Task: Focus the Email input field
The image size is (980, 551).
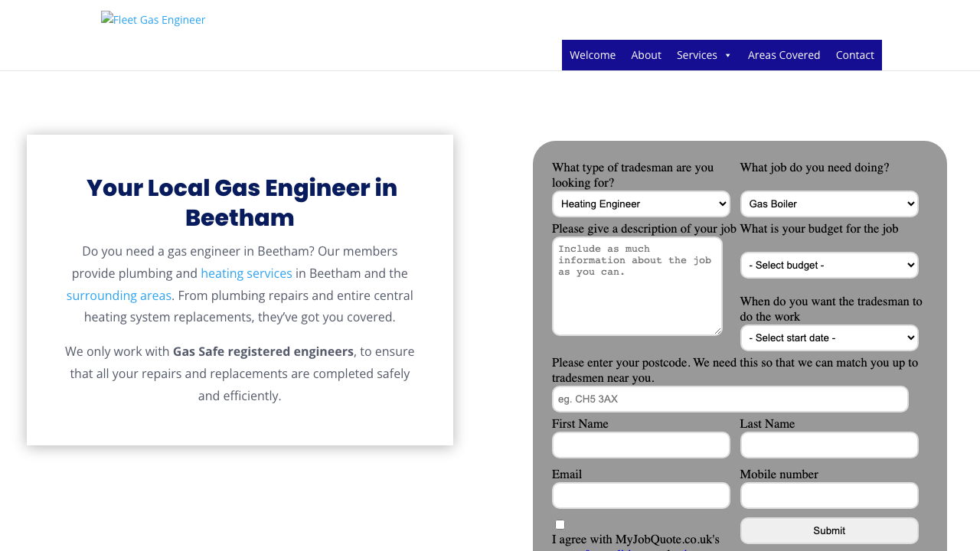Action: click(x=640, y=495)
